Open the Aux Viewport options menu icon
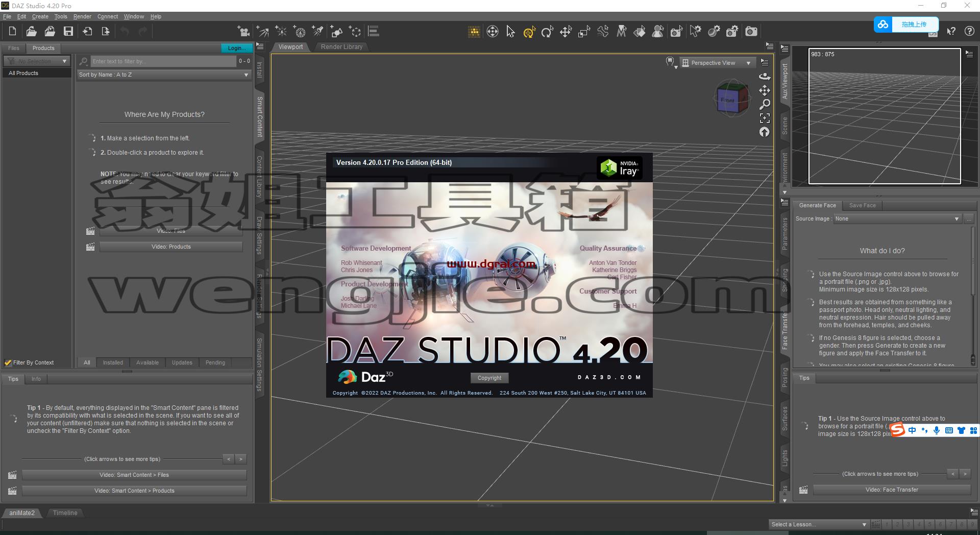The image size is (980, 535). pos(969,54)
